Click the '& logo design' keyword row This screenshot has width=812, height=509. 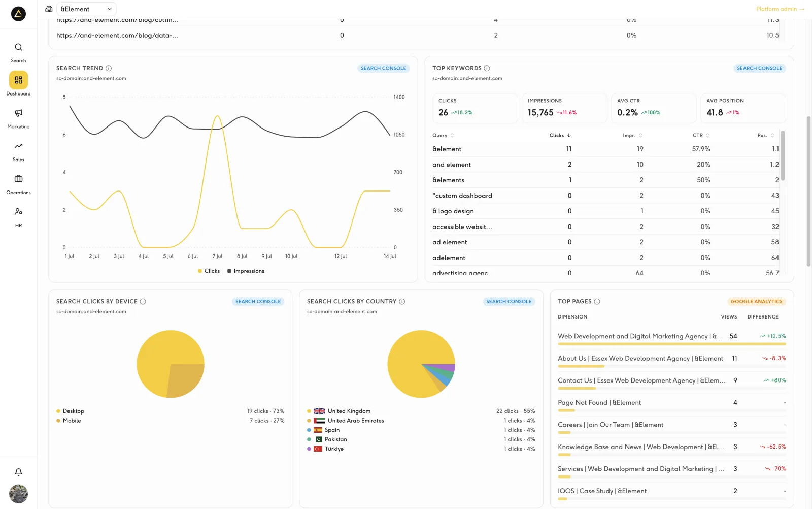point(605,211)
